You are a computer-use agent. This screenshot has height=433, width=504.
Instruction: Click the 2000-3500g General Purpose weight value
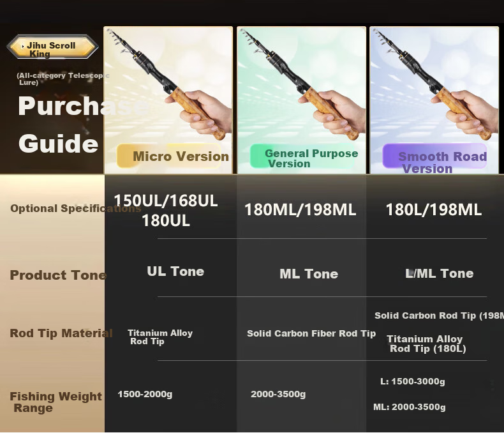(278, 394)
